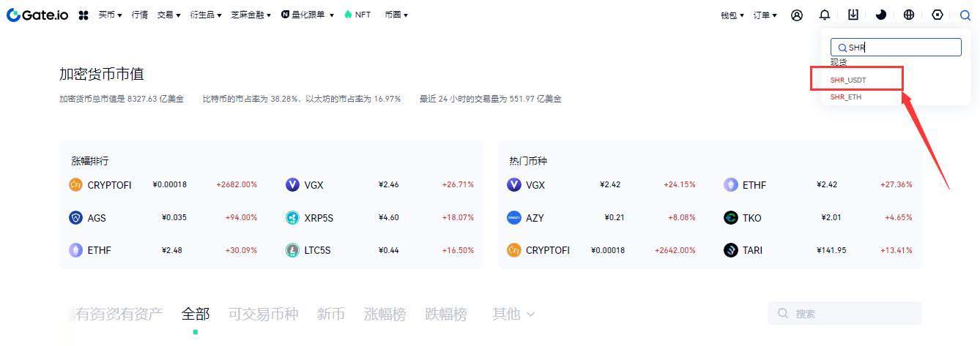The height and width of the screenshot is (346, 980).
Task: Click the +13.41% TARI change
Action: pyautogui.click(x=897, y=250)
